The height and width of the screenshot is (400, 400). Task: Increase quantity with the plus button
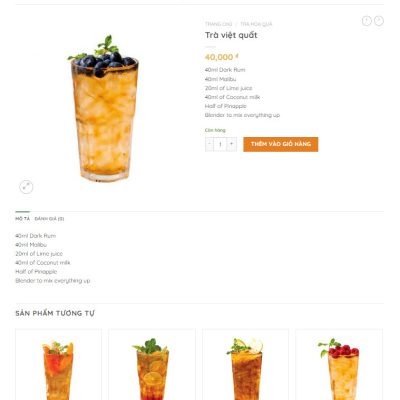coord(232,144)
